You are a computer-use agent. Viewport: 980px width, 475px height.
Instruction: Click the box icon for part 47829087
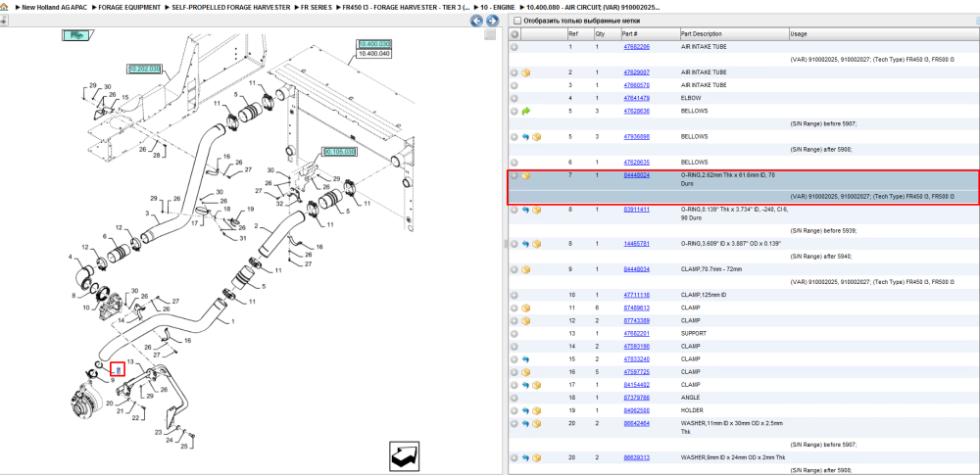525,72
